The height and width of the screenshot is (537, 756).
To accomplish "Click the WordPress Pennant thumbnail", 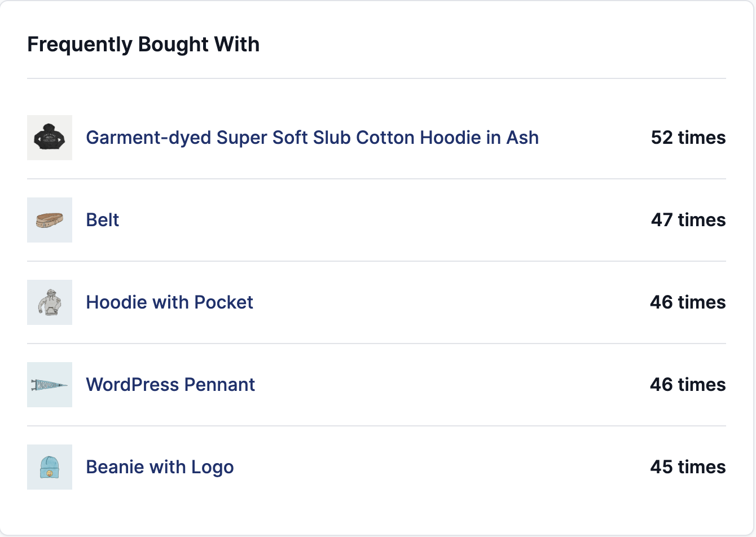I will click(x=50, y=385).
